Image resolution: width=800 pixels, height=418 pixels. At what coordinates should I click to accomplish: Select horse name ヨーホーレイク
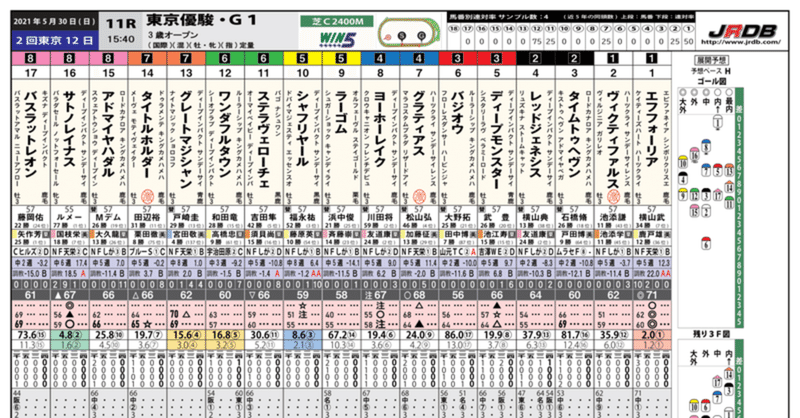pyautogui.click(x=380, y=129)
